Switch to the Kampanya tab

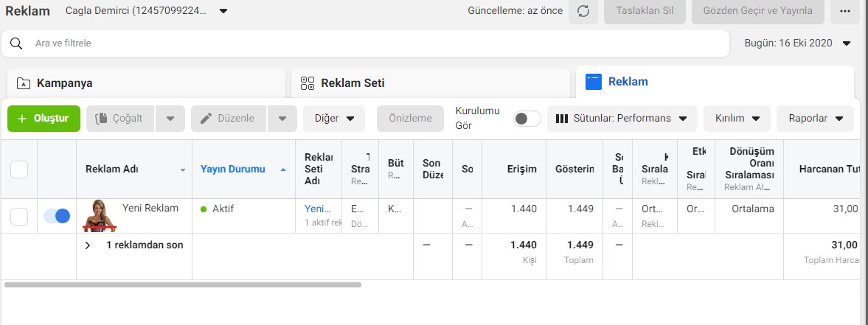[146, 83]
